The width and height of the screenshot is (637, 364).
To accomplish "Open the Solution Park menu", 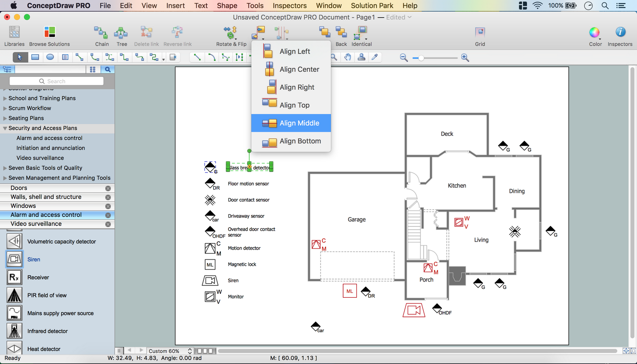I will pyautogui.click(x=372, y=6).
